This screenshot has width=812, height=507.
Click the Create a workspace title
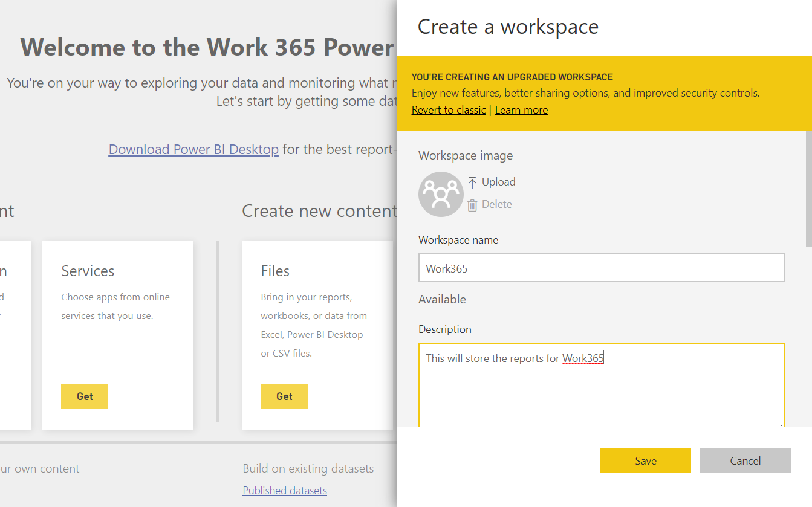coord(508,27)
